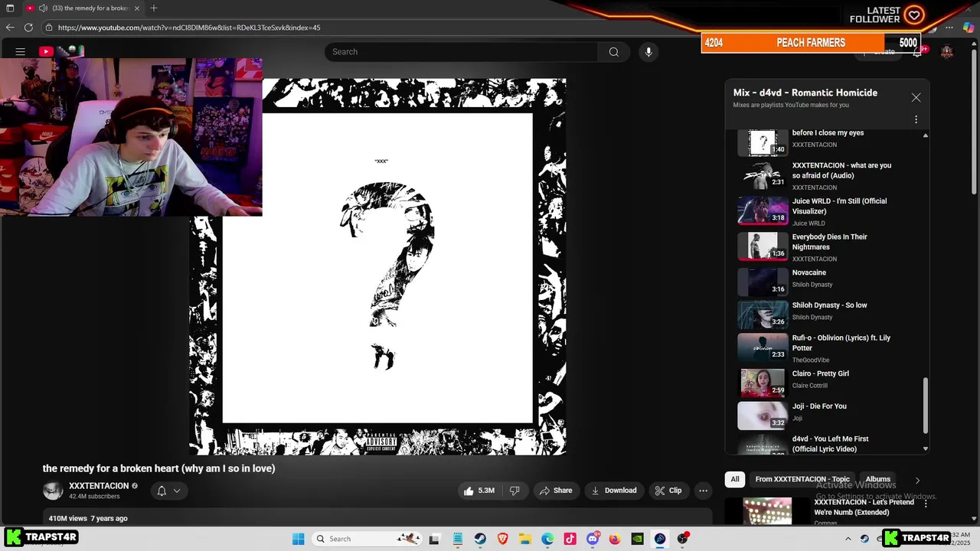Play 'what are you so afraid of' playlist item
The width and height of the screenshot is (980, 551).
click(x=827, y=175)
